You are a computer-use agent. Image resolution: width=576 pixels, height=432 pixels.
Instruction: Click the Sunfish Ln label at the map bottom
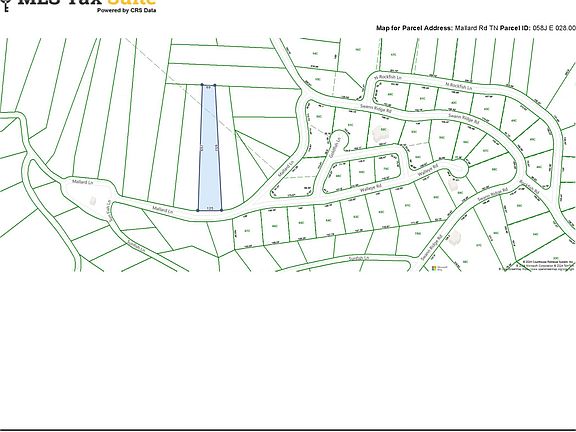tap(358, 258)
